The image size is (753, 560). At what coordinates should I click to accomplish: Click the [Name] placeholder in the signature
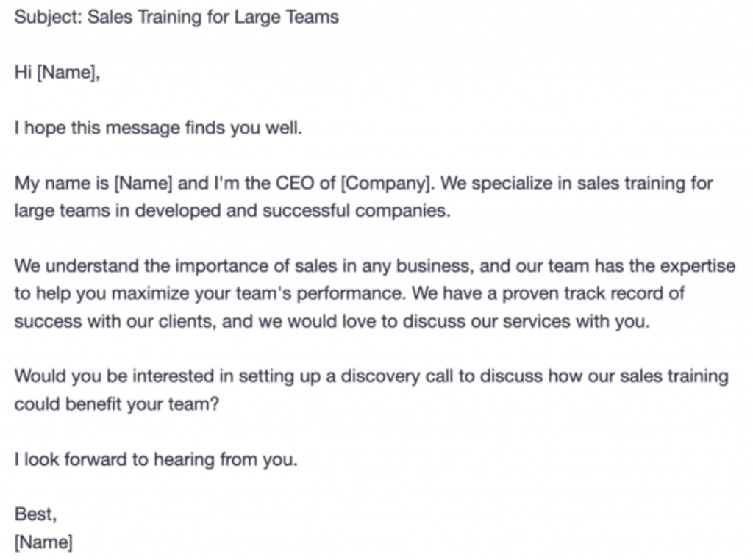(x=43, y=542)
